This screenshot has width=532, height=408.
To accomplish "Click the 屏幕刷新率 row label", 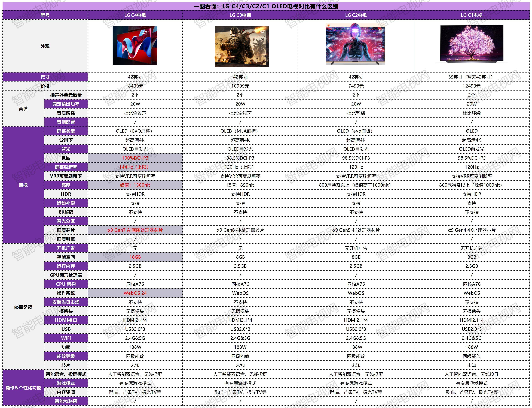I will [66, 167].
